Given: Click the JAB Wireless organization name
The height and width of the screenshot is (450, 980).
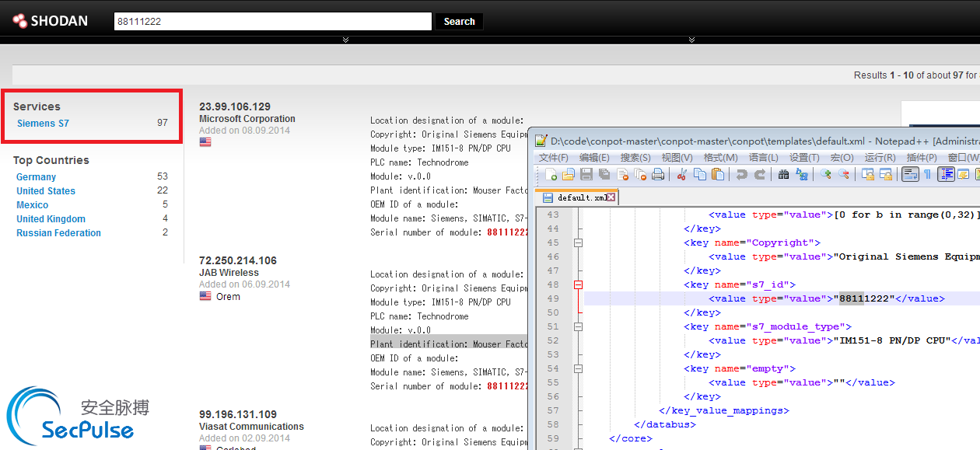Looking at the screenshot, I should (x=229, y=273).
